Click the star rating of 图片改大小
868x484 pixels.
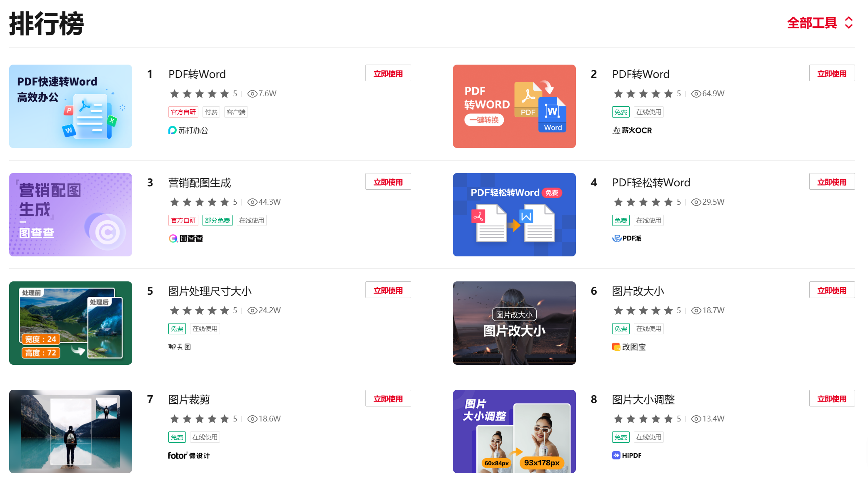pyautogui.click(x=643, y=311)
